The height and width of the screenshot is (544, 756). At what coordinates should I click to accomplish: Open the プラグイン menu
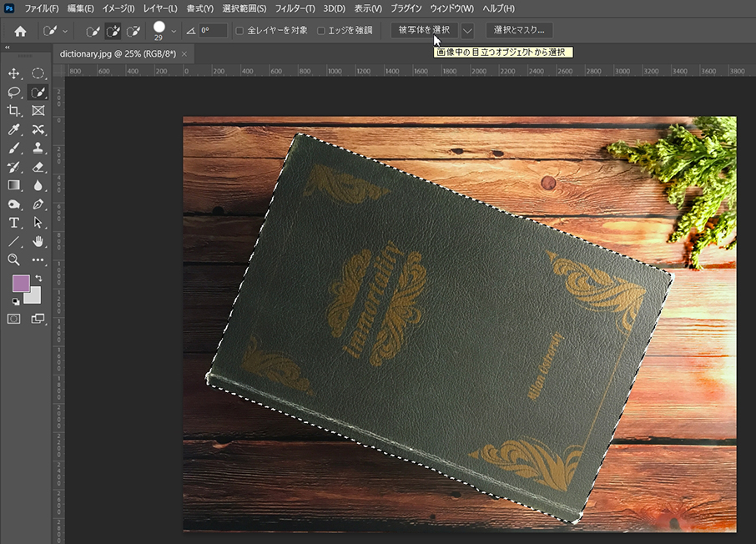[x=406, y=8]
